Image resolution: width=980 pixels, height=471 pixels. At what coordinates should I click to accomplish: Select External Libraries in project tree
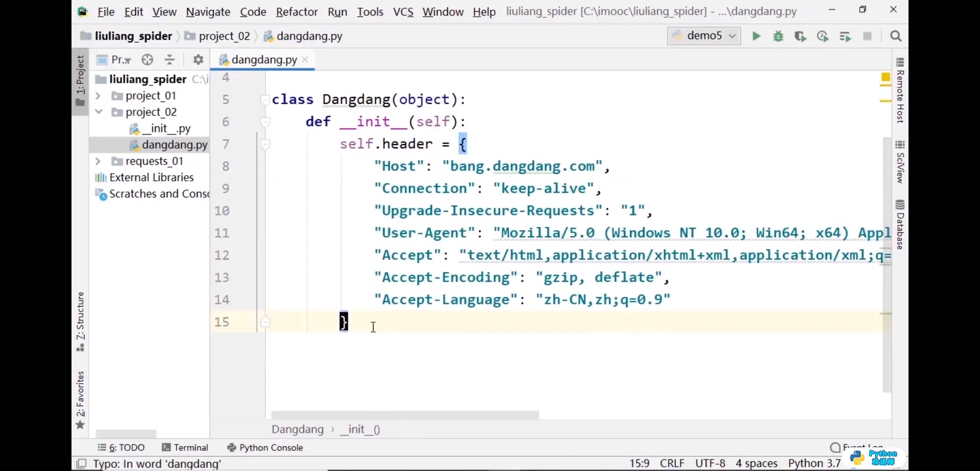coord(144,177)
